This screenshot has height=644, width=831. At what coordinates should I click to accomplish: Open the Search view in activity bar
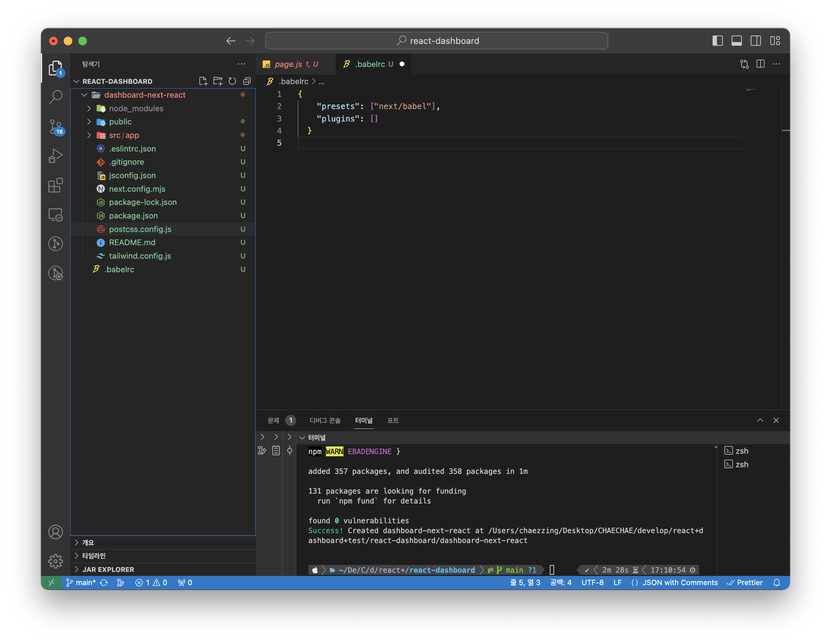click(56, 97)
